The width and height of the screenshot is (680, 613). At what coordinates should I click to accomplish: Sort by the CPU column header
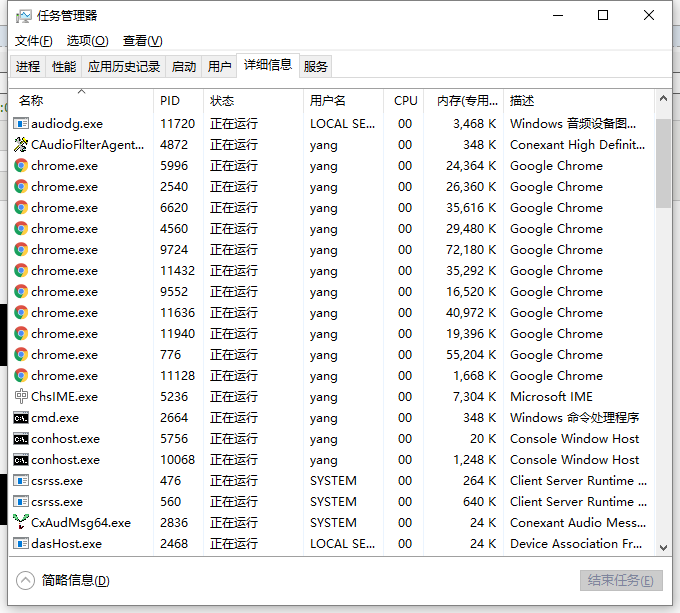tap(404, 101)
